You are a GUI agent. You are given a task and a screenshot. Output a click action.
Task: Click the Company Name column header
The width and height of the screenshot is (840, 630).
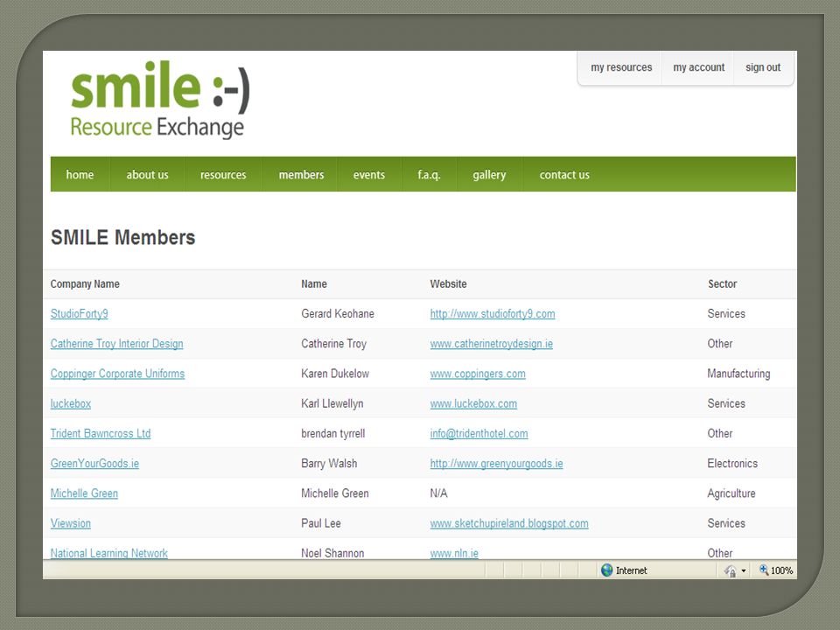pos(85,283)
